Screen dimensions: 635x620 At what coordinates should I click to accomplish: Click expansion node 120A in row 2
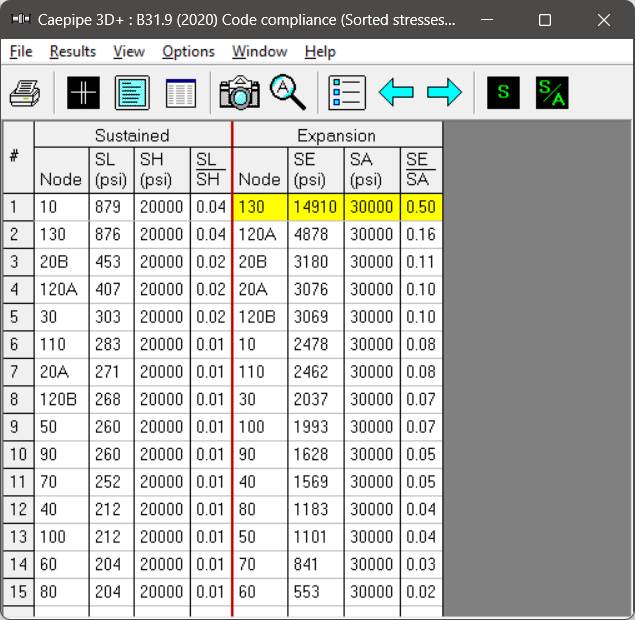coord(260,234)
